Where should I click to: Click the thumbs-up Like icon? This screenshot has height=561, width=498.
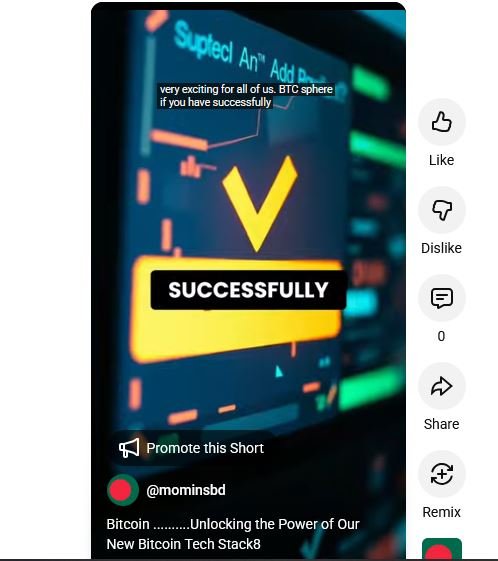441,122
